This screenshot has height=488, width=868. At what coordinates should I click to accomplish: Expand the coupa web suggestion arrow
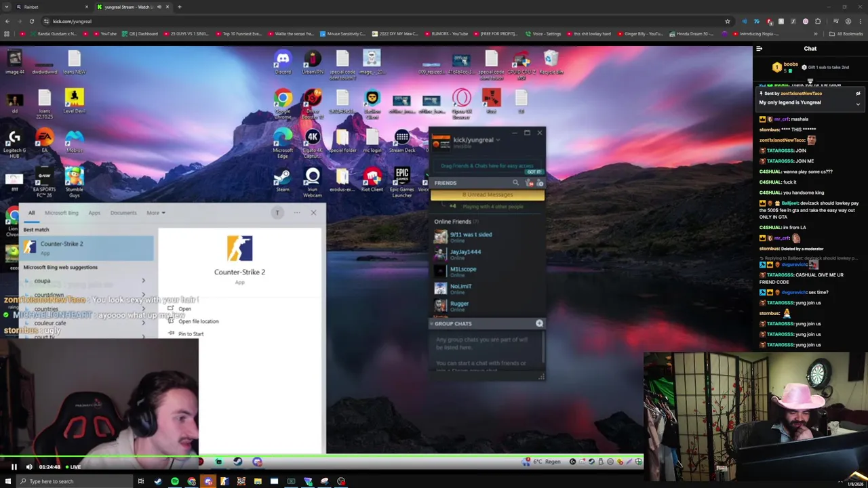(x=143, y=281)
